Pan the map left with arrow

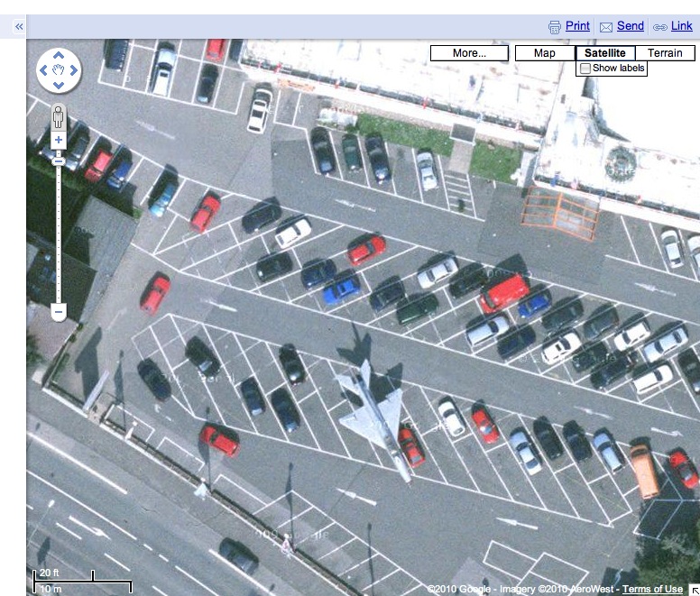coord(43,69)
